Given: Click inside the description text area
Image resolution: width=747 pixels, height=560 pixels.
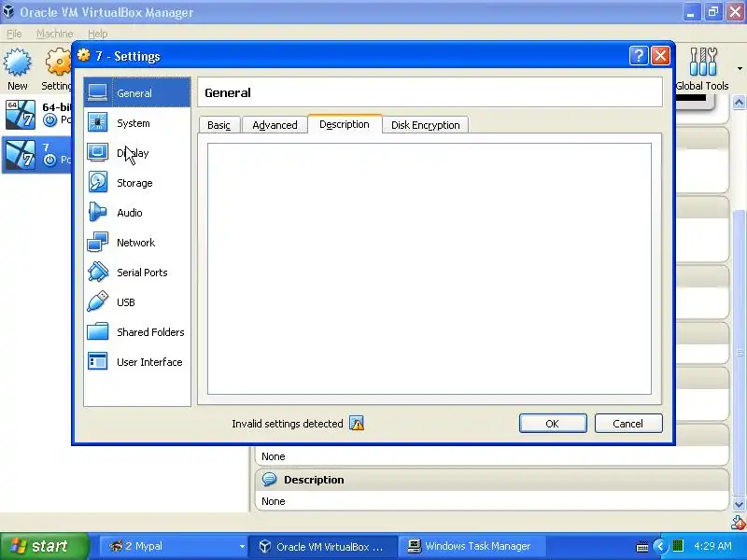Looking at the screenshot, I should pos(430,269).
